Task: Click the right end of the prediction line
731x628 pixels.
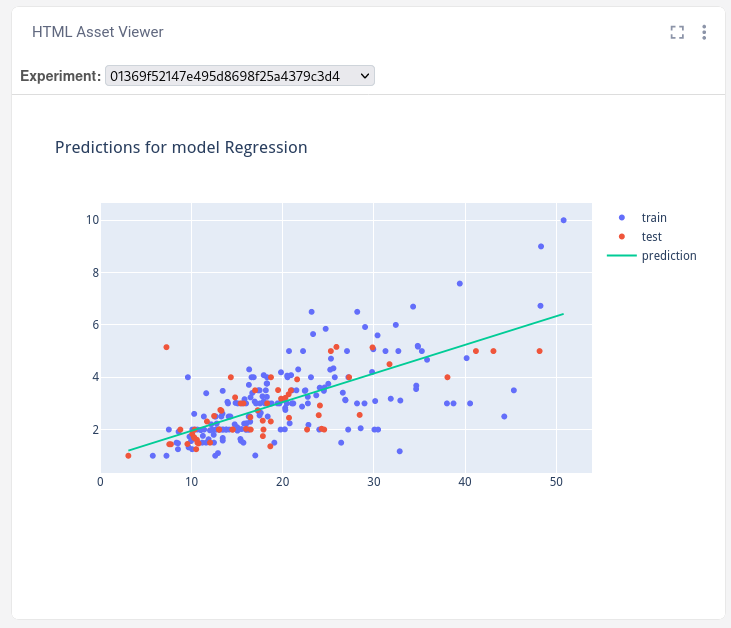Action: [x=563, y=314]
